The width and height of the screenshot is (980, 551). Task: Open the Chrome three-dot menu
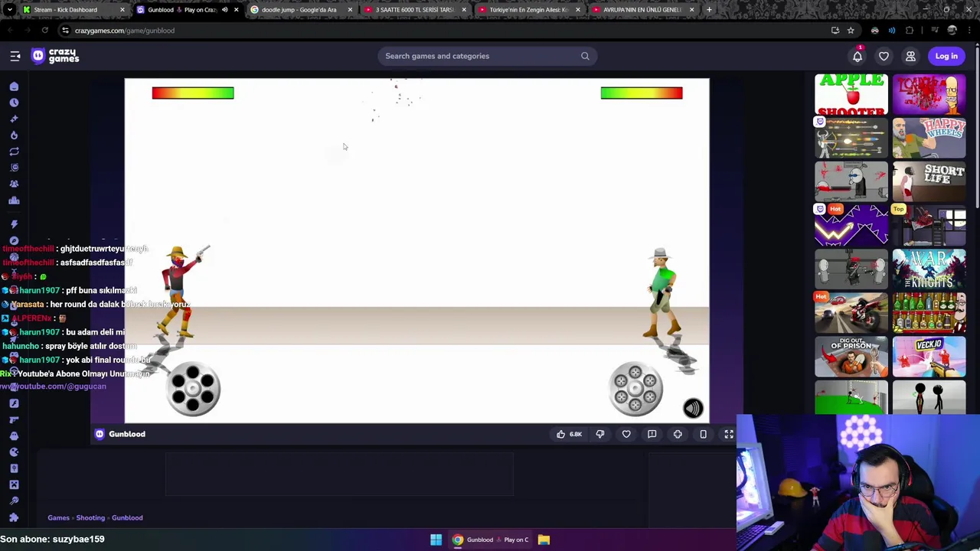pos(970,31)
